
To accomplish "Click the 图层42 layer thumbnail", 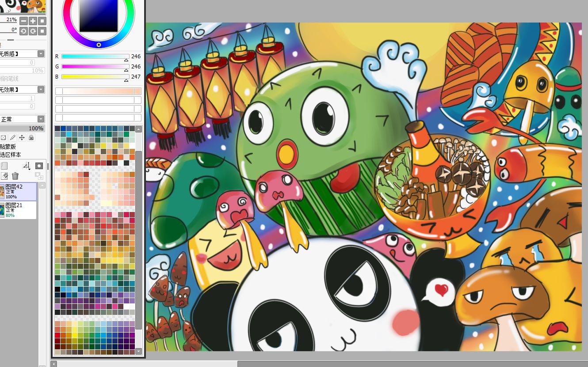I will point(2,192).
